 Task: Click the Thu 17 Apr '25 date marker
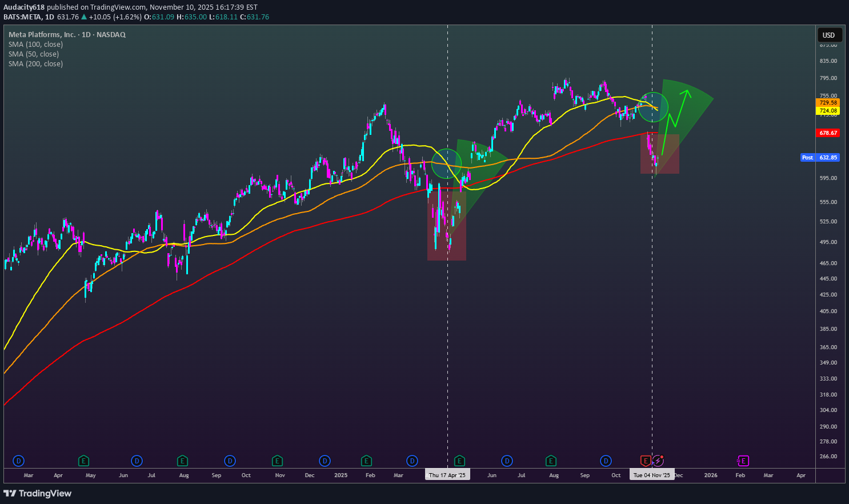point(447,475)
